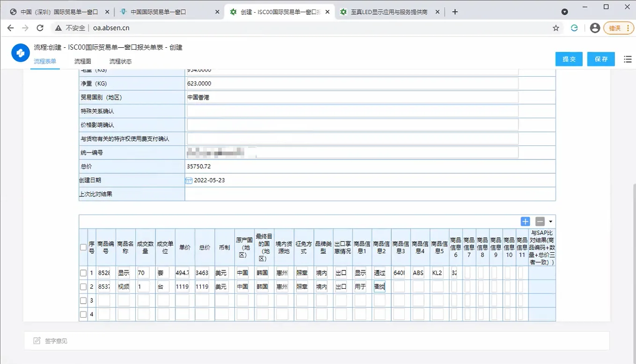This screenshot has width=636, height=364.
Task: Close the 至真LED显示应用与服务提供商 tab
Action: [x=438, y=12]
